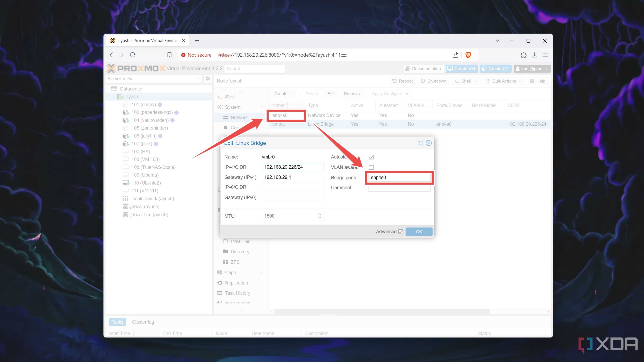Expand the browser tab list chevron

[498, 40]
